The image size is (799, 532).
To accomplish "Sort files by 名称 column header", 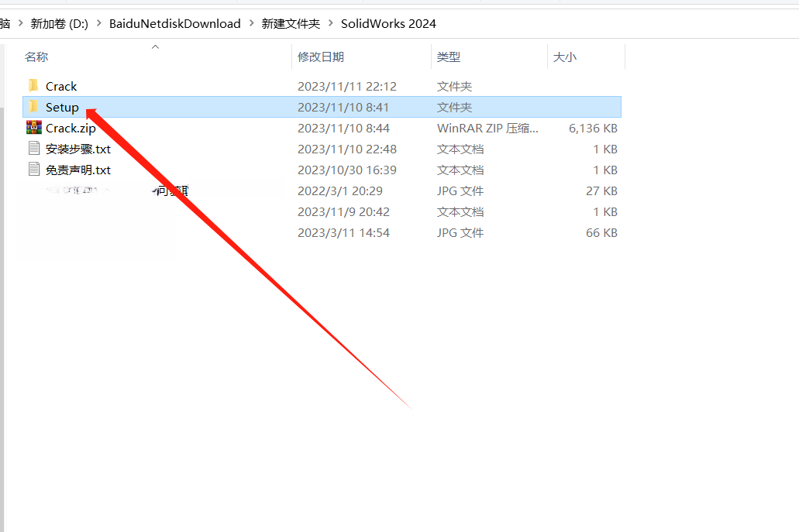I will point(36,57).
